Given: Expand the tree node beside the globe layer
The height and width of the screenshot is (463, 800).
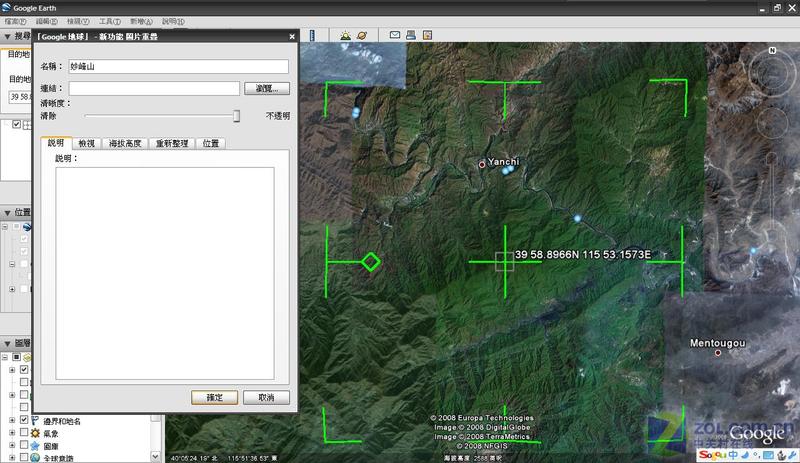Looking at the screenshot, I should tap(12, 457).
